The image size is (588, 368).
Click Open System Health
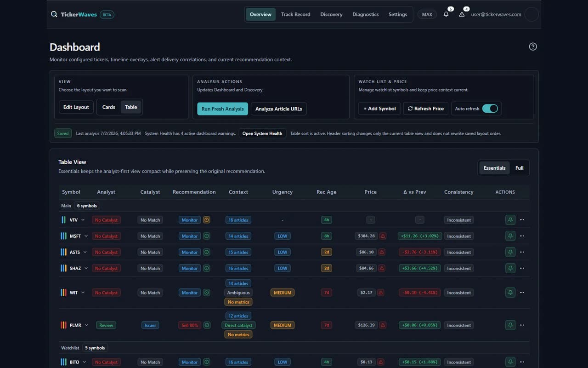click(x=262, y=133)
